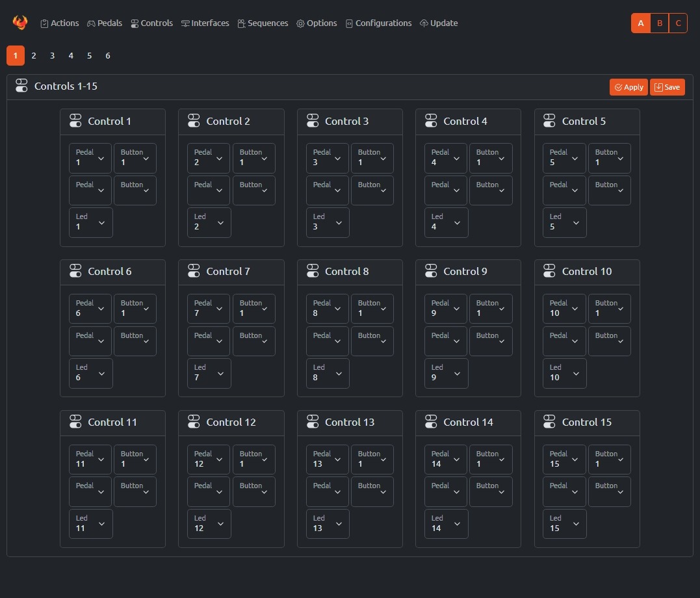700x598 pixels.
Task: Click the toggle icon in Control 2 header
Action: point(194,121)
